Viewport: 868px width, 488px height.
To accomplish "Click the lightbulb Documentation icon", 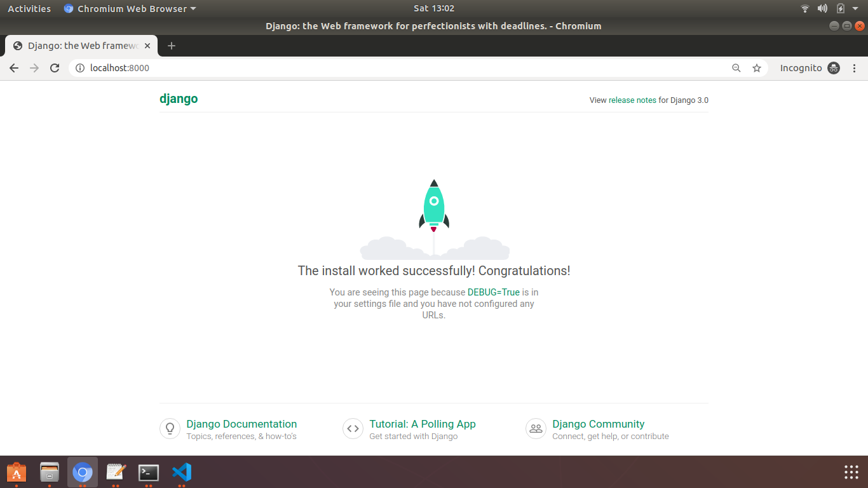I will pos(170,428).
